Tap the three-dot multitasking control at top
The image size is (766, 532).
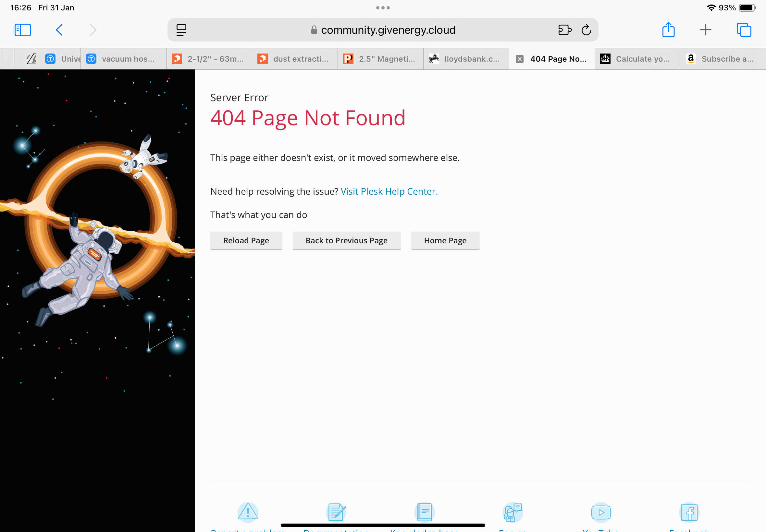click(383, 8)
